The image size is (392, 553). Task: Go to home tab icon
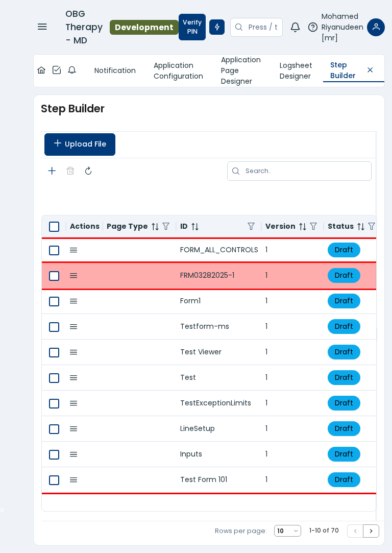tap(41, 70)
